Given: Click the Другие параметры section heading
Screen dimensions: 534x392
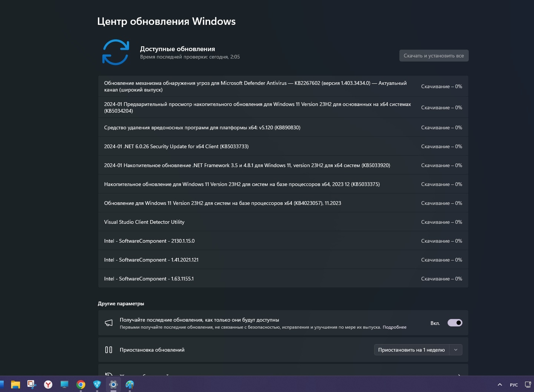Looking at the screenshot, I should tap(121, 303).
